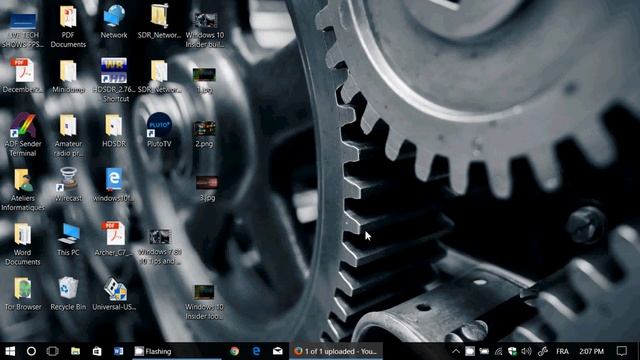The image size is (640, 360).
Task: Switch to the Flashing taskbar window
Action: (176, 351)
